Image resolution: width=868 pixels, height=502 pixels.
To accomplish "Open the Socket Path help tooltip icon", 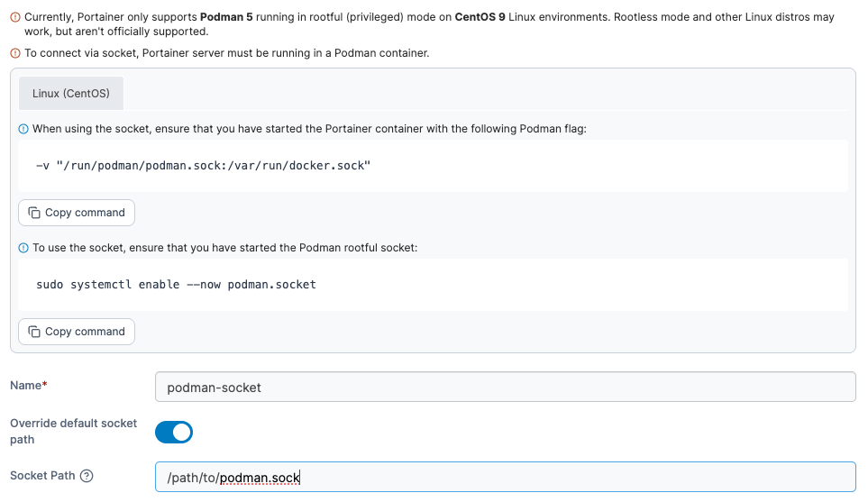I will pos(87,476).
